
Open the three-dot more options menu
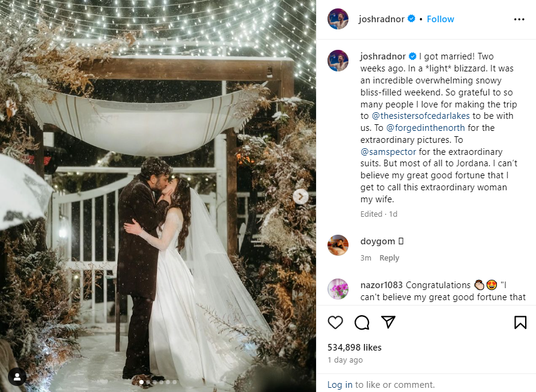click(x=519, y=19)
